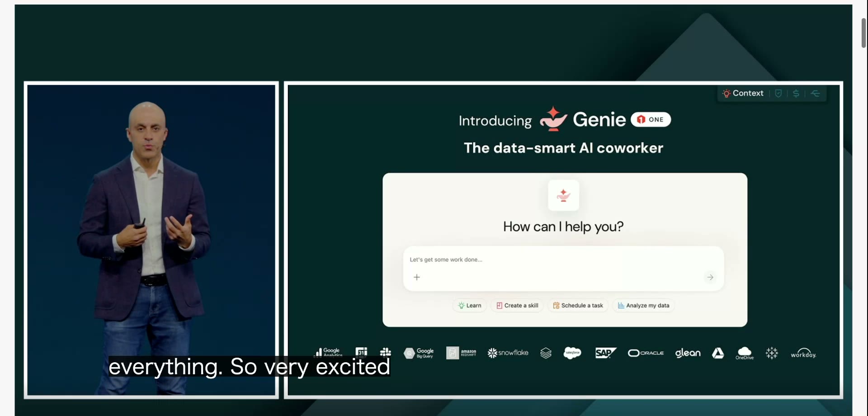Click the 'Introducing' text in slide title

pos(495,121)
